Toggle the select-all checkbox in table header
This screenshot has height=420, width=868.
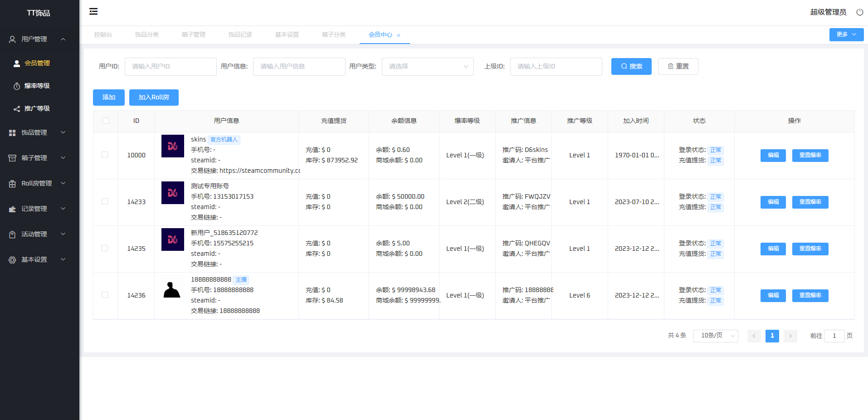[x=106, y=121]
